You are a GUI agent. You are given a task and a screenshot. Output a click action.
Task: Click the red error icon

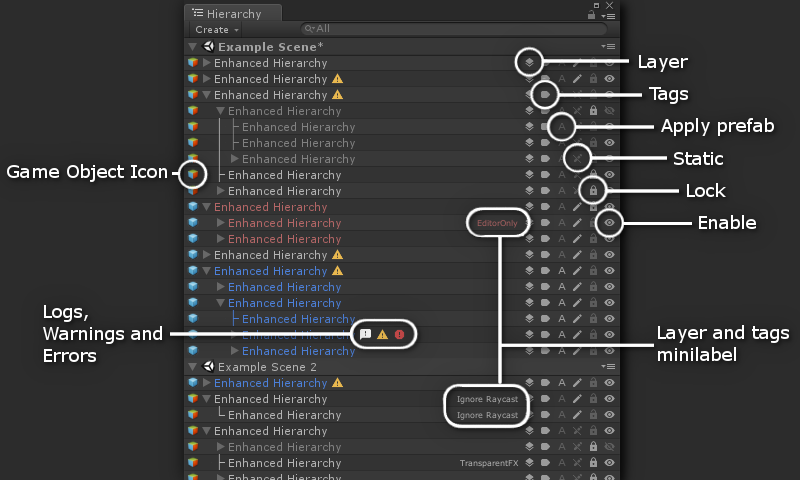tap(399, 334)
